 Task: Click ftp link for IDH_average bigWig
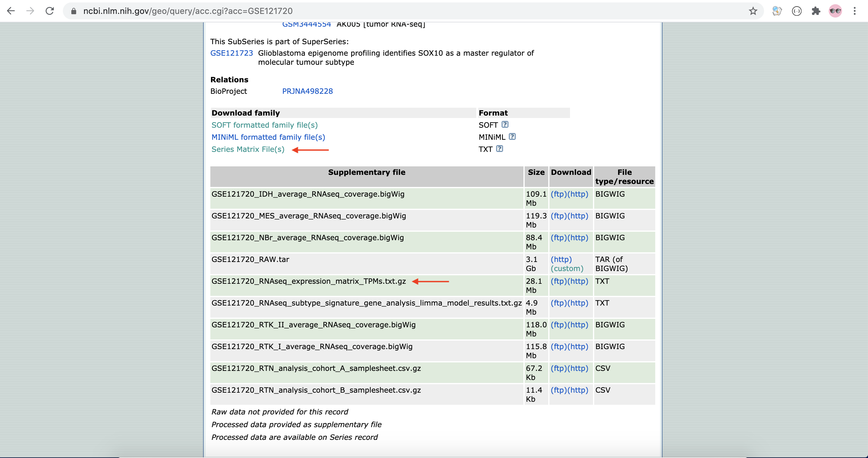click(x=559, y=194)
